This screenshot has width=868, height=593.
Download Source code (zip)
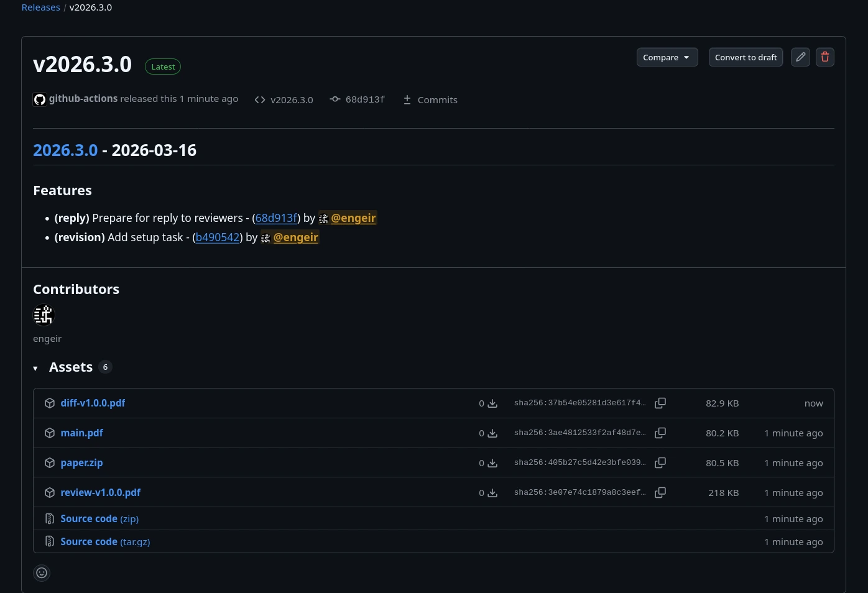coord(99,519)
